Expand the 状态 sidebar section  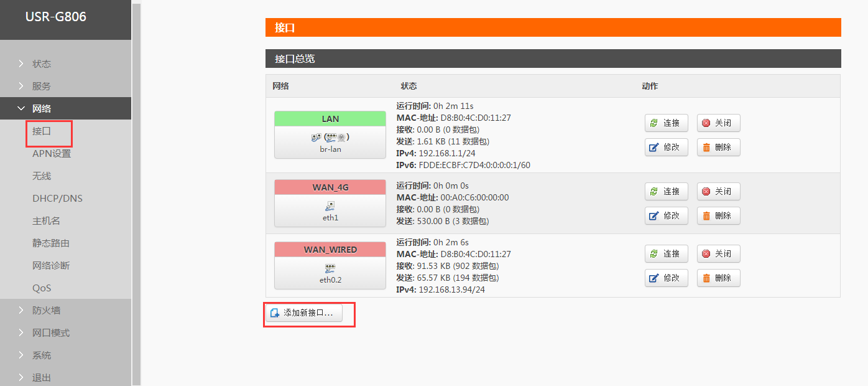coord(42,64)
